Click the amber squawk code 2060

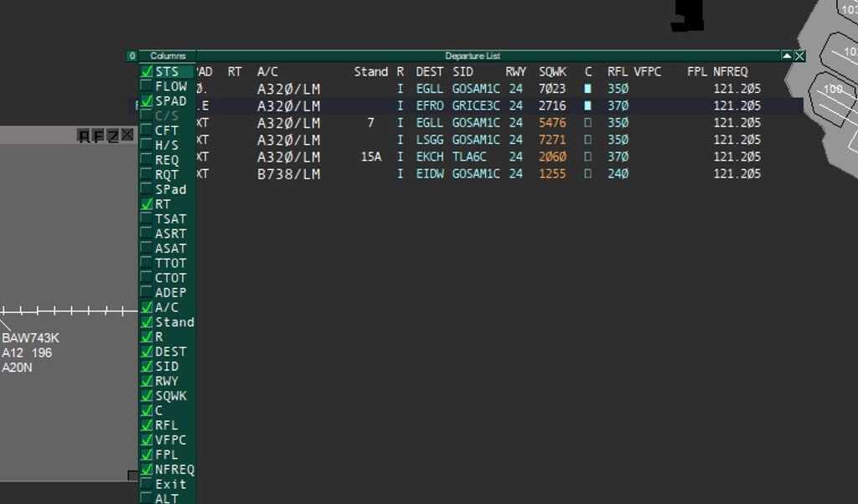click(553, 157)
